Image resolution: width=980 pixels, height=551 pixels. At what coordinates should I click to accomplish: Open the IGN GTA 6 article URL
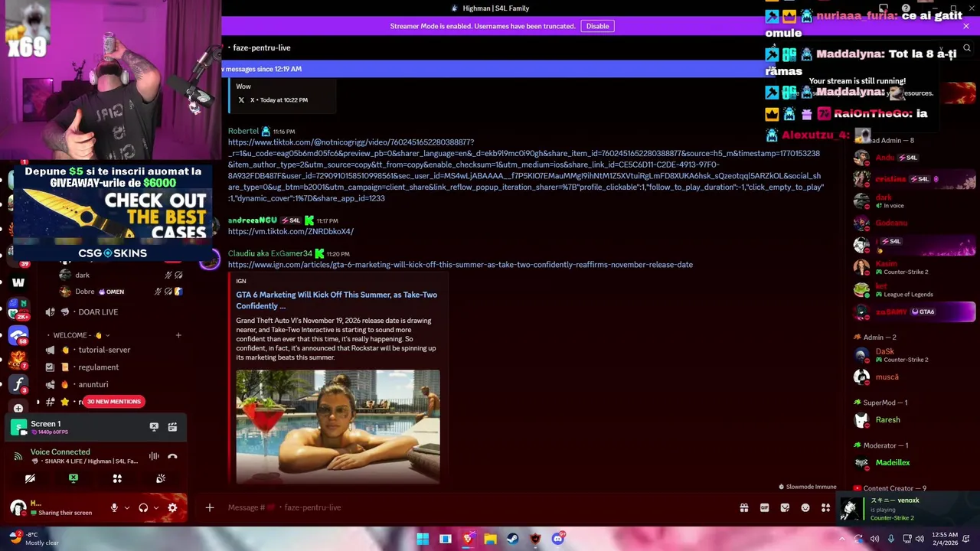point(460,265)
